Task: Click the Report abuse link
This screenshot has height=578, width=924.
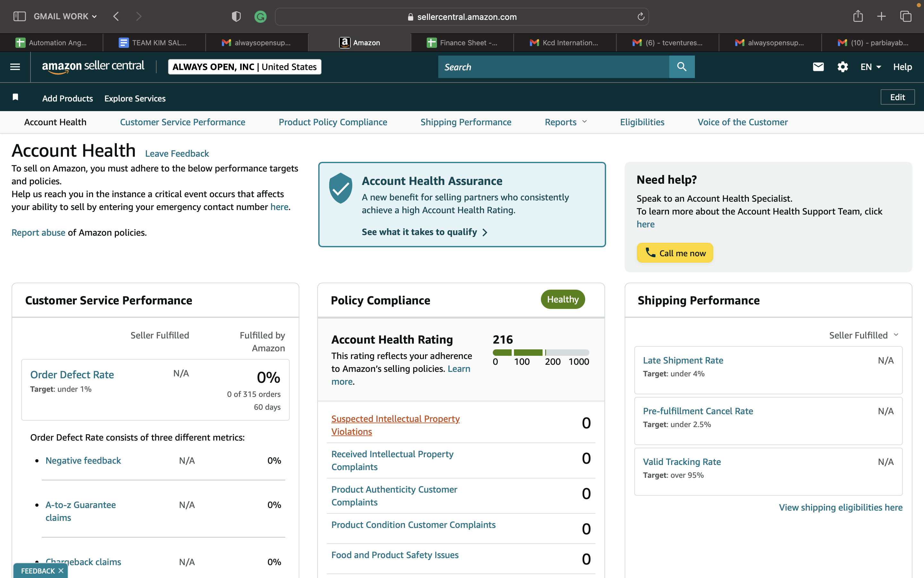Action: pyautogui.click(x=38, y=232)
